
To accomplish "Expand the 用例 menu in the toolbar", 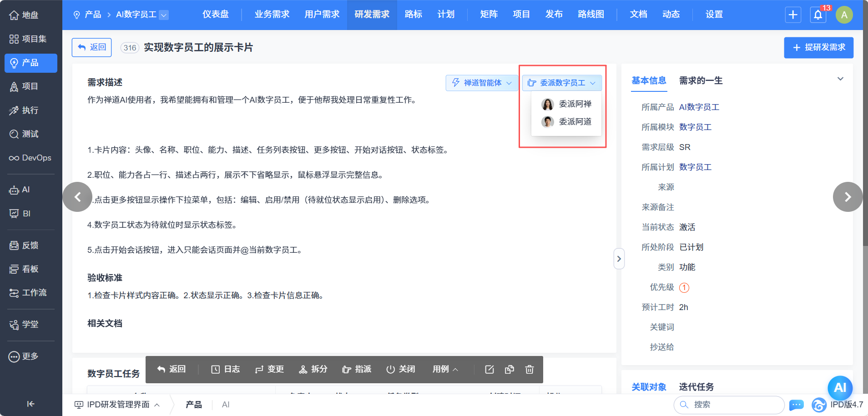I will tap(445, 370).
